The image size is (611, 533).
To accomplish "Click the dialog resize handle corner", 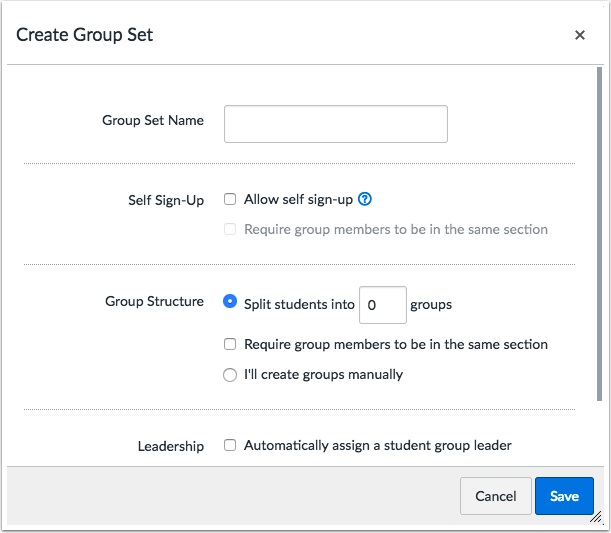I will pyautogui.click(x=599, y=518).
